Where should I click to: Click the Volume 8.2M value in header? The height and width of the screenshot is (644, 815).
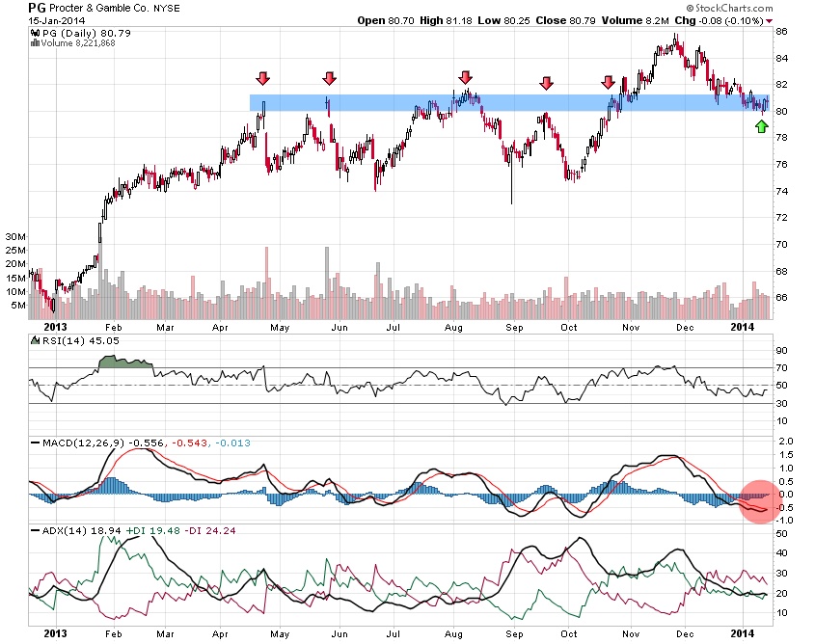point(636,21)
